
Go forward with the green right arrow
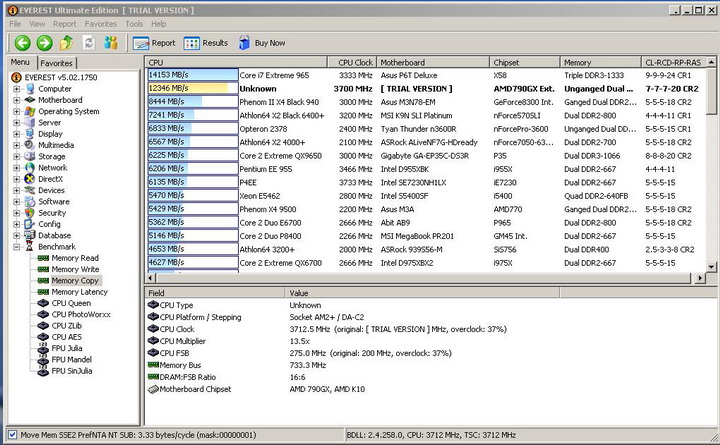coord(45,43)
